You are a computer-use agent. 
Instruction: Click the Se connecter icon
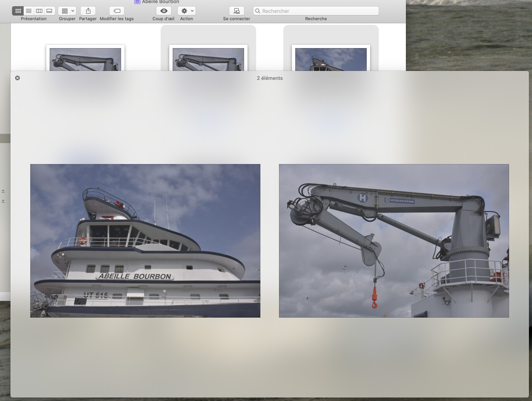(x=236, y=11)
